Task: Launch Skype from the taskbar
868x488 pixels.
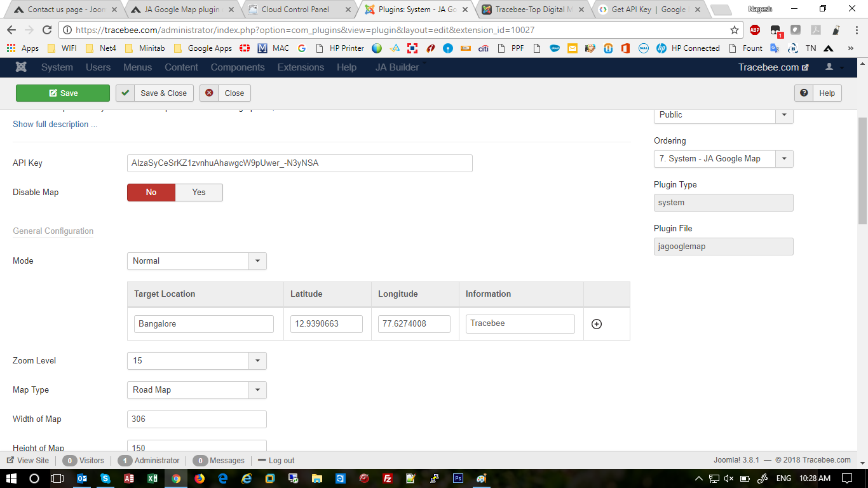Action: pyautogui.click(x=105, y=478)
